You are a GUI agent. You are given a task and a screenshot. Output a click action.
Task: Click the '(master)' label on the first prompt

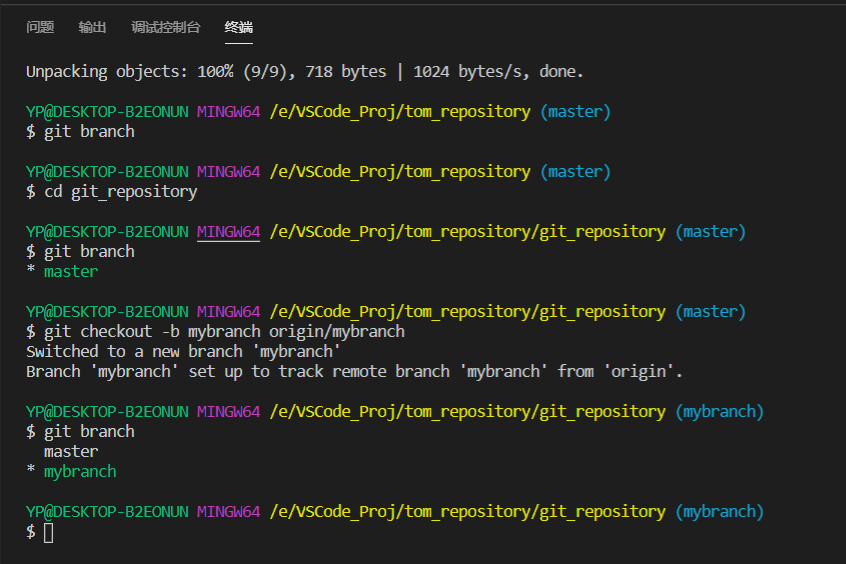coord(575,112)
